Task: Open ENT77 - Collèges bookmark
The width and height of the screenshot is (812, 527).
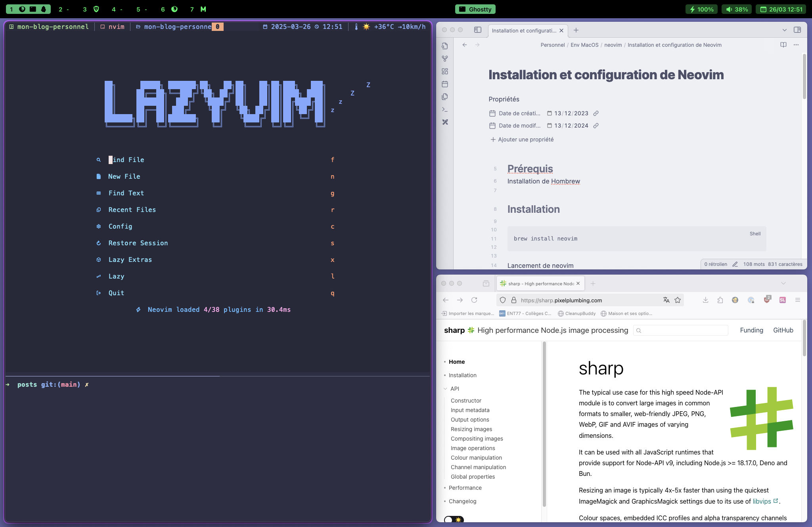Action: pos(525,313)
